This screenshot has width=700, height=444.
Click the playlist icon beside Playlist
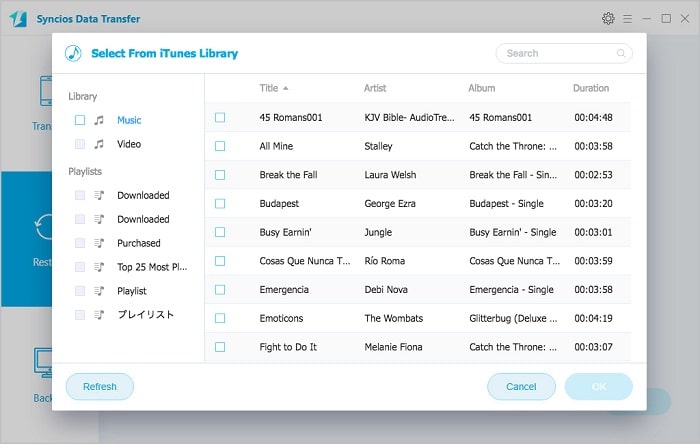[99, 291]
